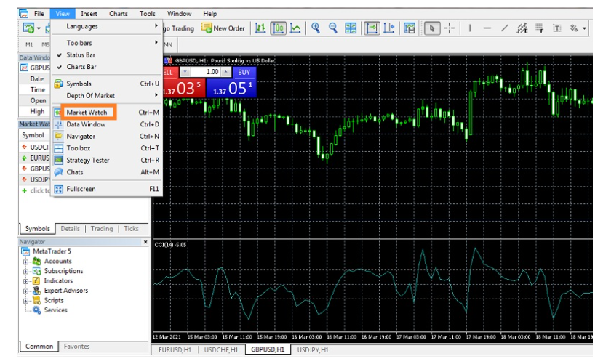This screenshot has height=364, width=611.
Task: Click the New Order button
Action: pyautogui.click(x=223, y=28)
